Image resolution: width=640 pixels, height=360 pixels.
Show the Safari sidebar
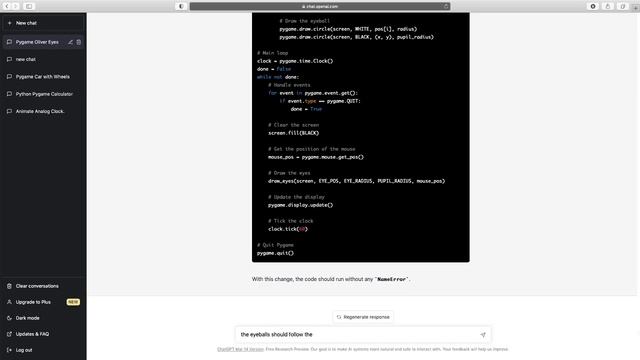click(x=29, y=6)
